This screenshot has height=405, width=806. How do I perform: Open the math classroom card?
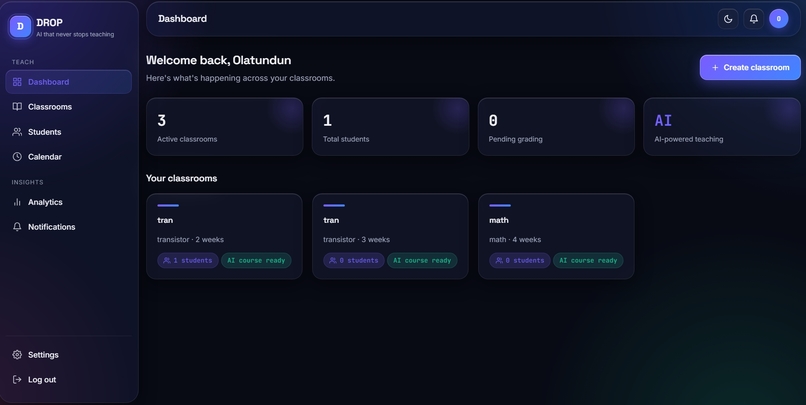coord(556,236)
